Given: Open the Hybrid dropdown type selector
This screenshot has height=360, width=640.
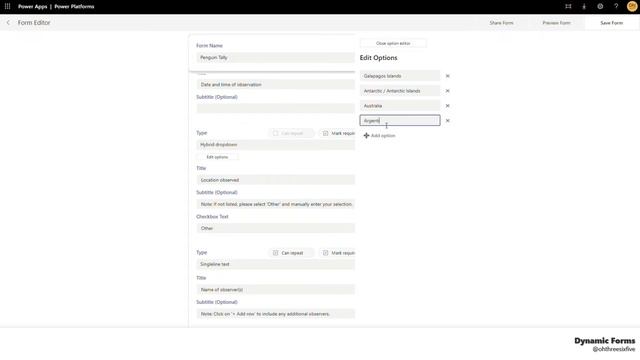Looking at the screenshot, I should click(x=276, y=144).
